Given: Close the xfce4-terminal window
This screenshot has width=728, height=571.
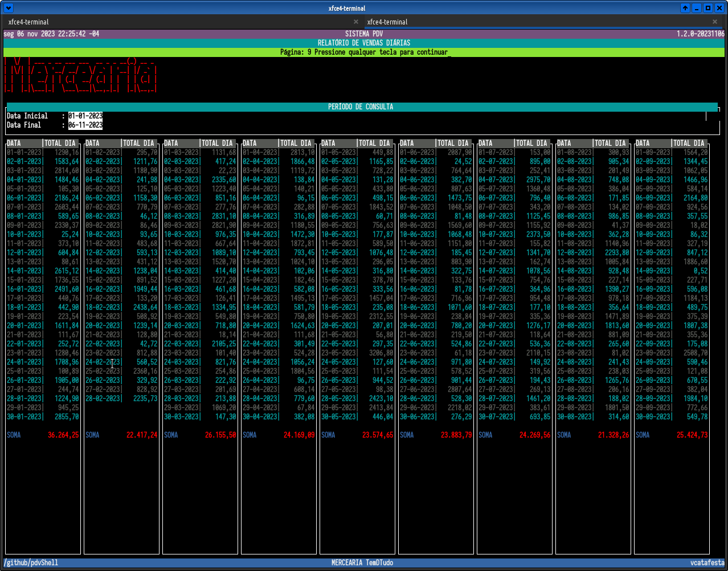Looking at the screenshot, I should (719, 8).
